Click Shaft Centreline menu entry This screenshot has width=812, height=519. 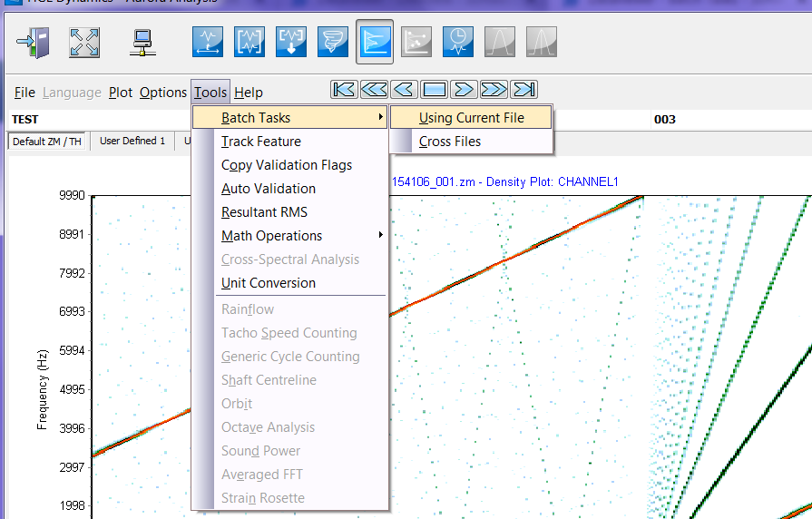(x=290, y=380)
